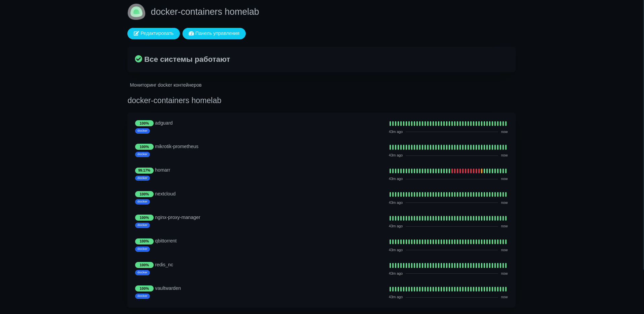Image resolution: width=644 pixels, height=314 pixels.
Task: Click nginx-proxy-manager's 100% uptime badge
Action: click(x=144, y=218)
